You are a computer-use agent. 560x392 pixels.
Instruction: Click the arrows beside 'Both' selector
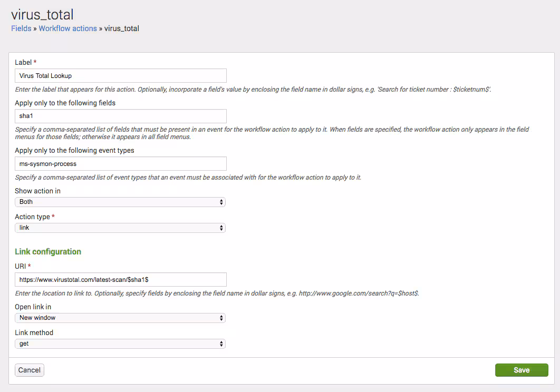tap(223, 202)
